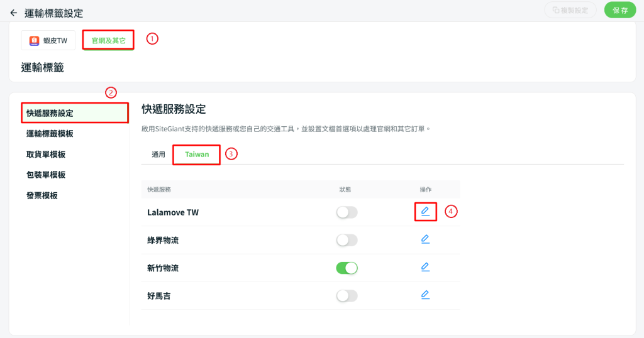Select 取貨單模板 sidebar item
This screenshot has height=338, width=644.
pos(45,154)
